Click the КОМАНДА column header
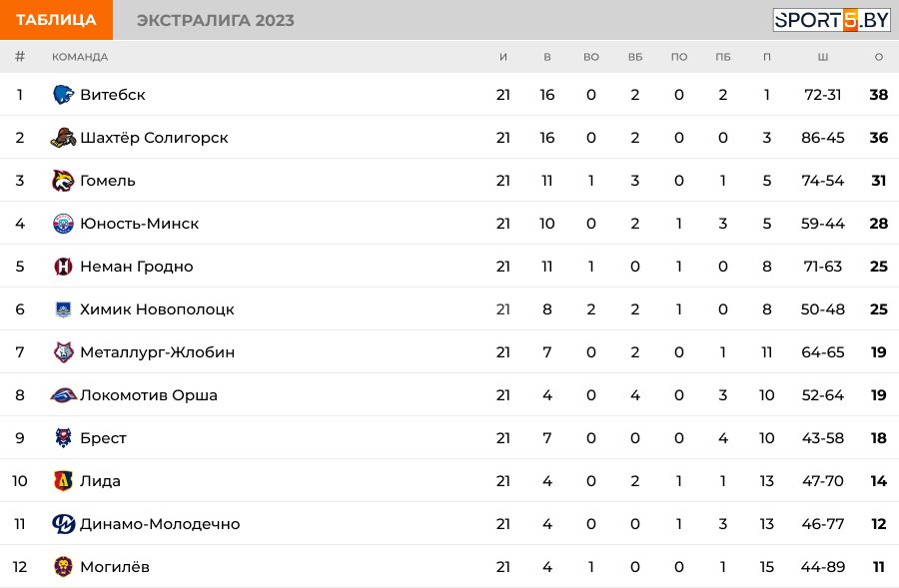 80,57
